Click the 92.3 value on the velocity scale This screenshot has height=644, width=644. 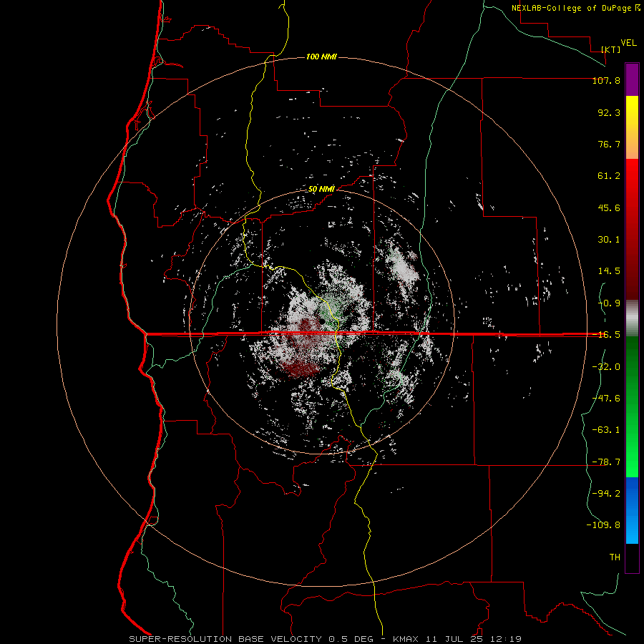[x=609, y=112]
